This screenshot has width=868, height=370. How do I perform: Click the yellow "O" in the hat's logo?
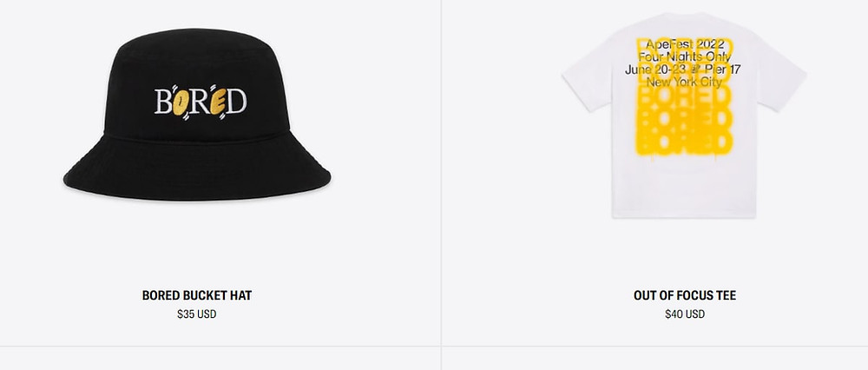point(181,102)
